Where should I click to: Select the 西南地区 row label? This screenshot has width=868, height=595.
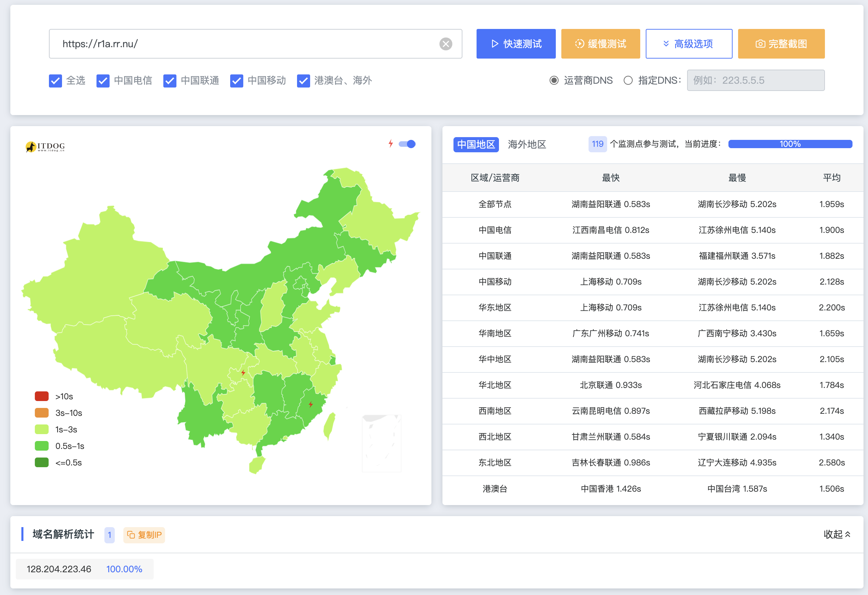coord(495,411)
